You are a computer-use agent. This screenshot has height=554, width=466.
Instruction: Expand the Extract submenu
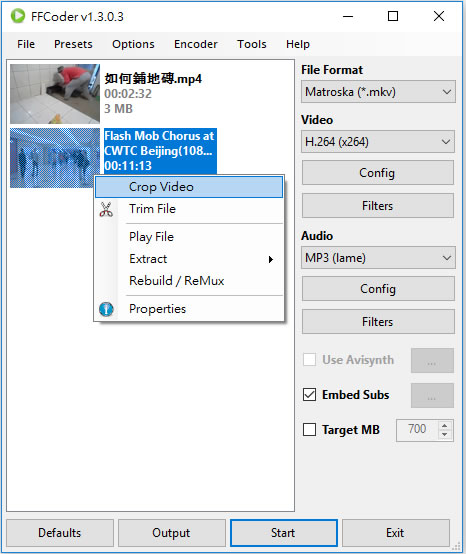[x=189, y=259]
